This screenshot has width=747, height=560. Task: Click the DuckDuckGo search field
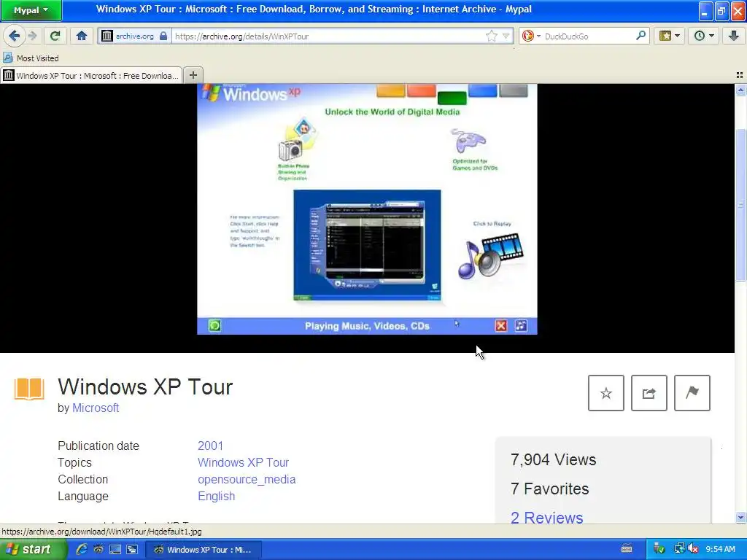[x=589, y=36]
